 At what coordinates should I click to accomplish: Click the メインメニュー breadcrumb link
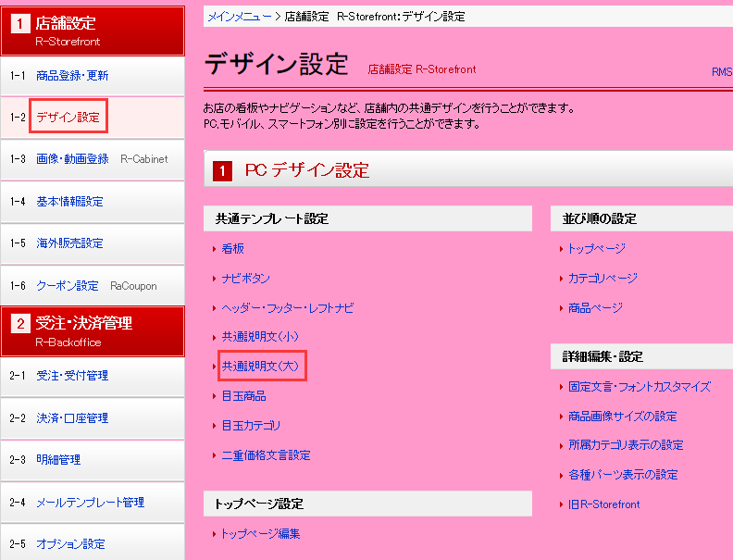[x=240, y=17]
